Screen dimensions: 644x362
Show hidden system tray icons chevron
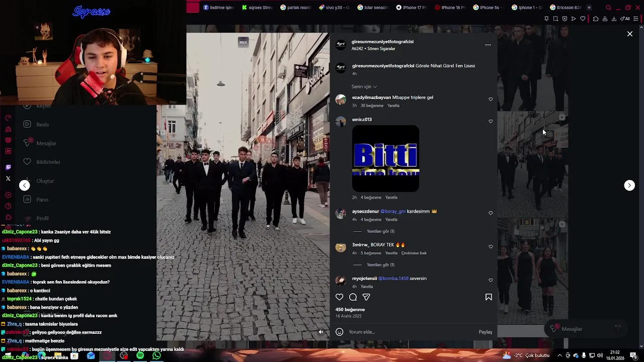click(559, 355)
